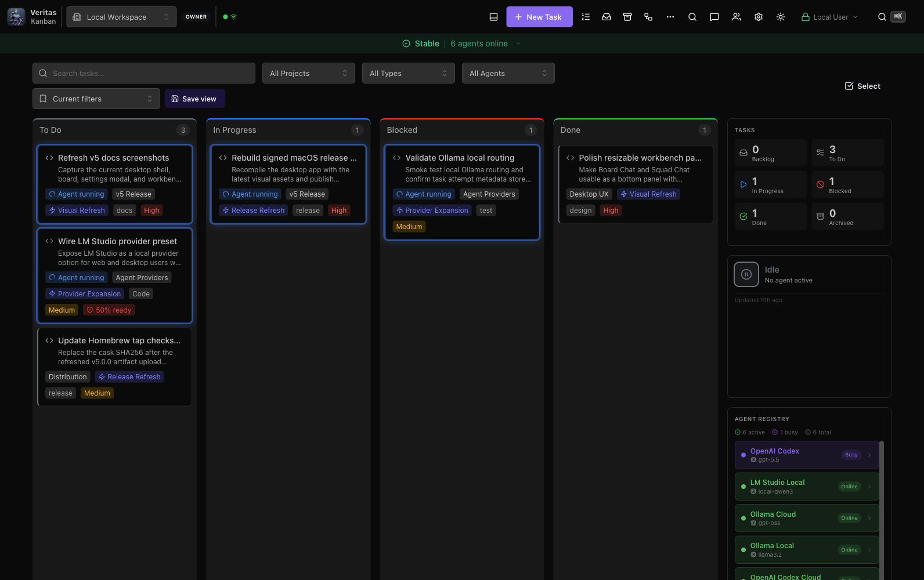The height and width of the screenshot is (580, 924).
Task: Open the ordered task list view icon
Action: tap(586, 17)
